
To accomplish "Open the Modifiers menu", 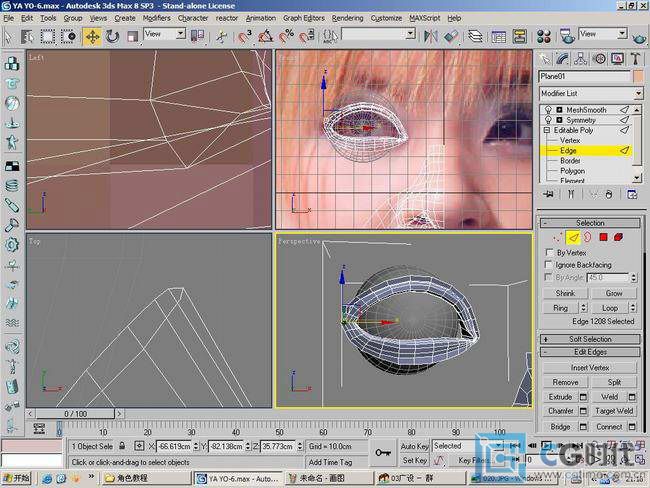I will click(156, 18).
